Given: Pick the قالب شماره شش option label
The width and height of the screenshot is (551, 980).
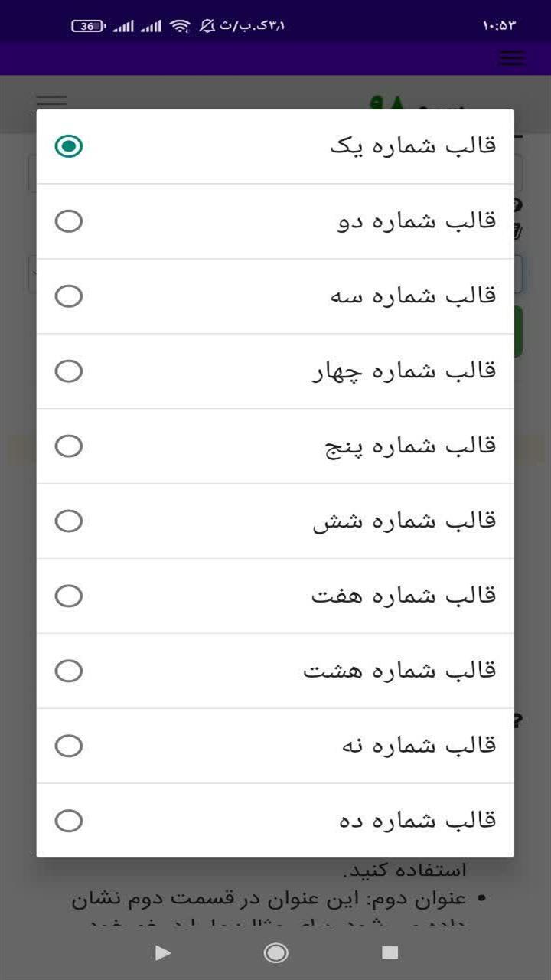Looking at the screenshot, I should pyautogui.click(x=405, y=521).
